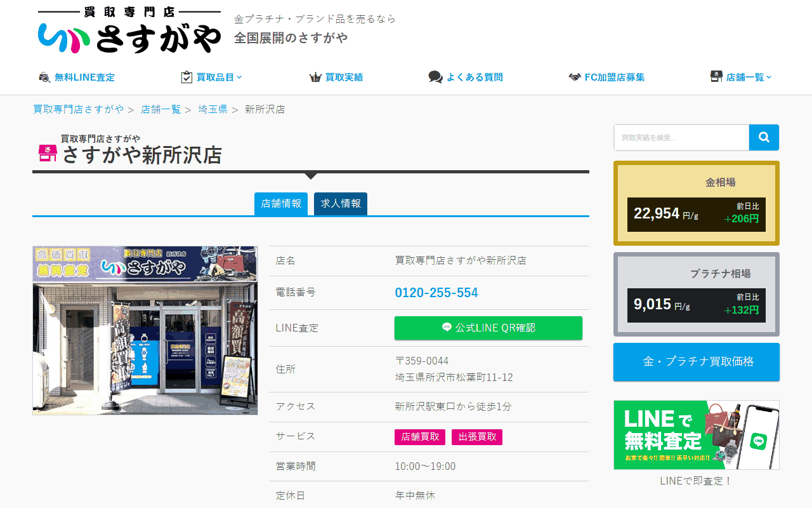The height and width of the screenshot is (508, 812).
Task: Switch to the 求人情報 tab
Action: coord(341,204)
